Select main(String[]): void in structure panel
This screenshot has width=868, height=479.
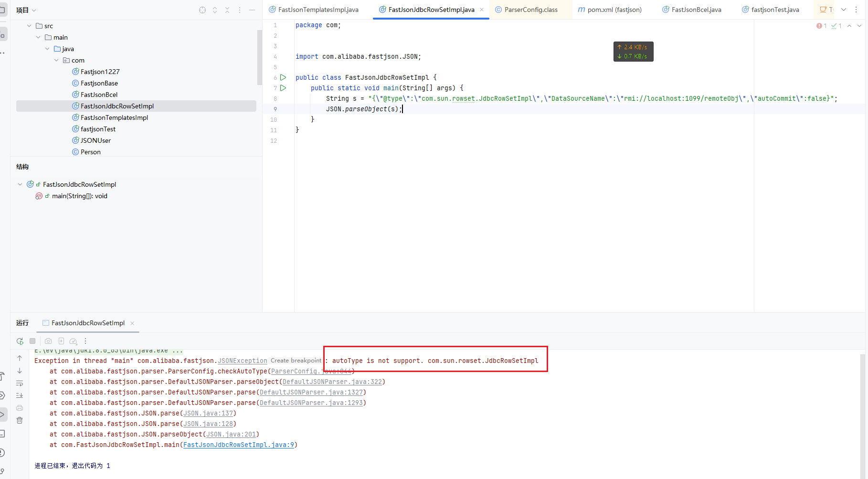click(79, 196)
